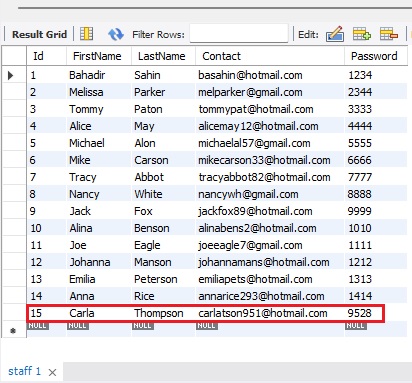Sort by the LastName column header
The width and height of the screenshot is (412, 383).
click(x=164, y=56)
